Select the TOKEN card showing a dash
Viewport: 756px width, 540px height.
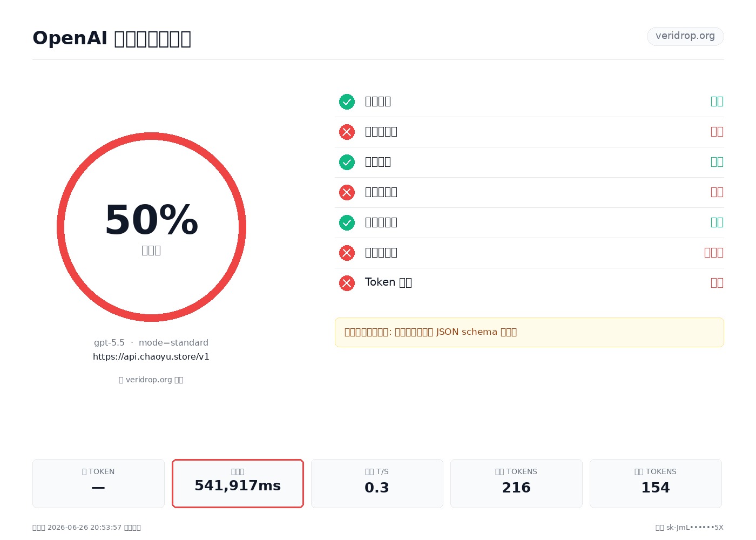click(x=98, y=483)
